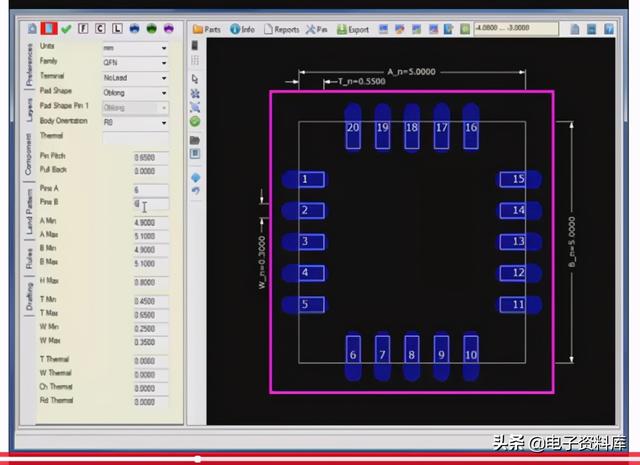
Task: Open the Reports button
Action: [x=282, y=29]
